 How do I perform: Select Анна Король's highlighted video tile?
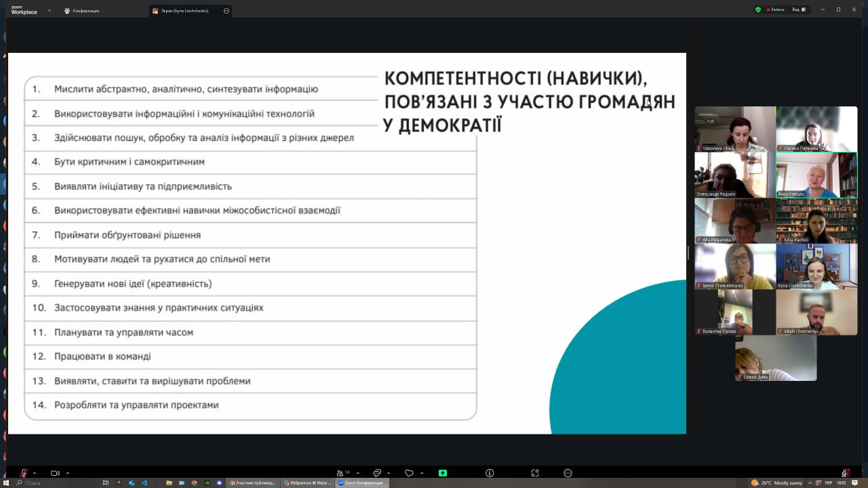pos(816,175)
